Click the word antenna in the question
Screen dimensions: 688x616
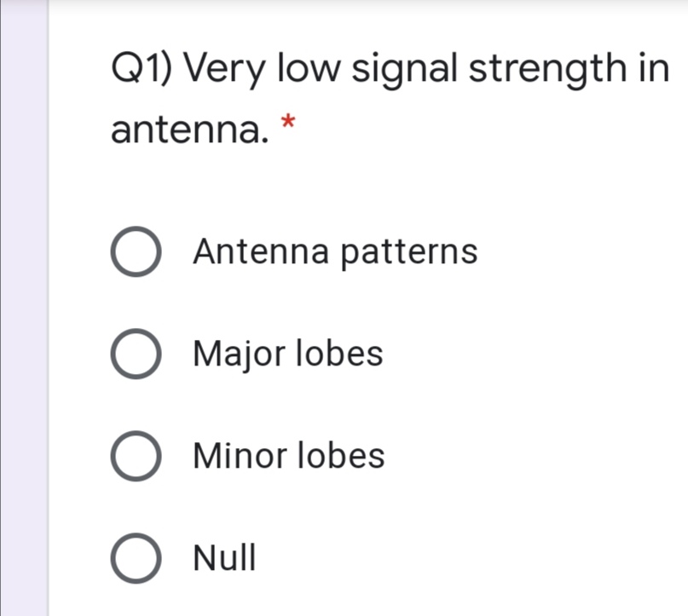tap(184, 130)
